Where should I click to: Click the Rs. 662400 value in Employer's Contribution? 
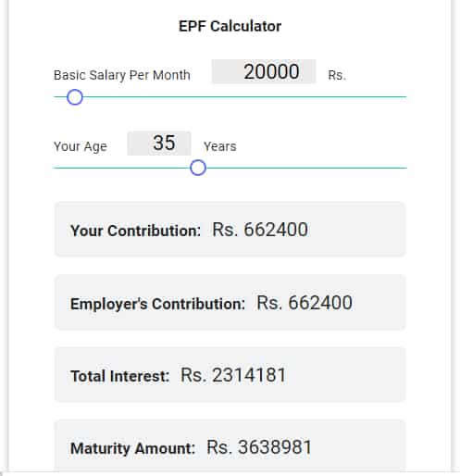[x=305, y=303]
